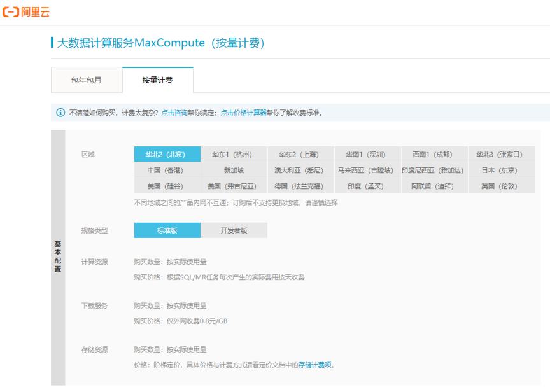The width and height of the screenshot is (550, 392).
Task: Click the 下载服务 label
Action: tap(94, 305)
